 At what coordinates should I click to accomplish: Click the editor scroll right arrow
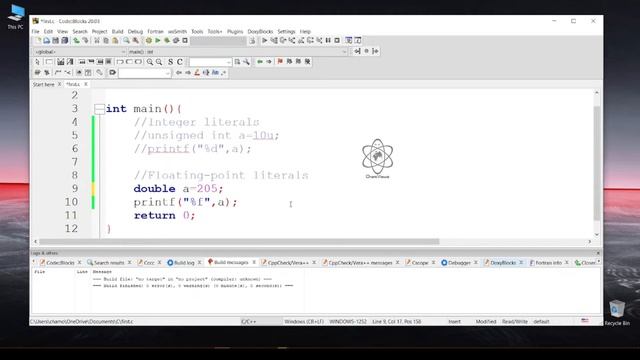(x=589, y=242)
